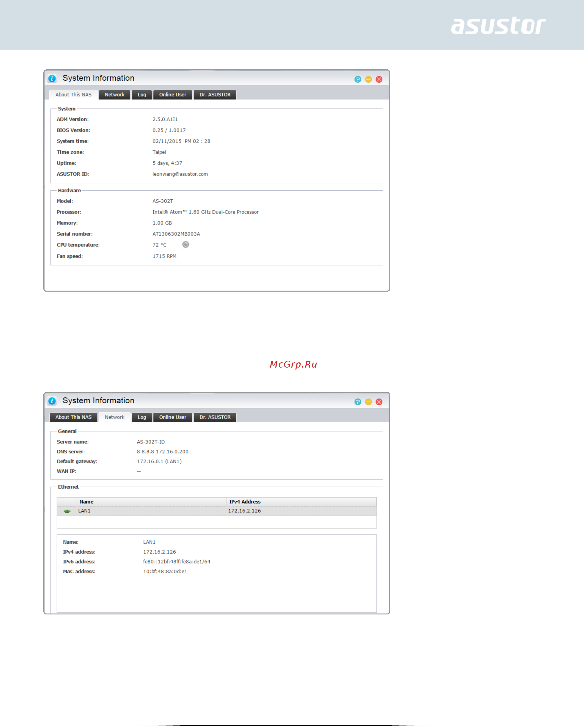Click the Uptime value 5 days, 4:37
This screenshot has width=584, height=728.
(x=167, y=163)
